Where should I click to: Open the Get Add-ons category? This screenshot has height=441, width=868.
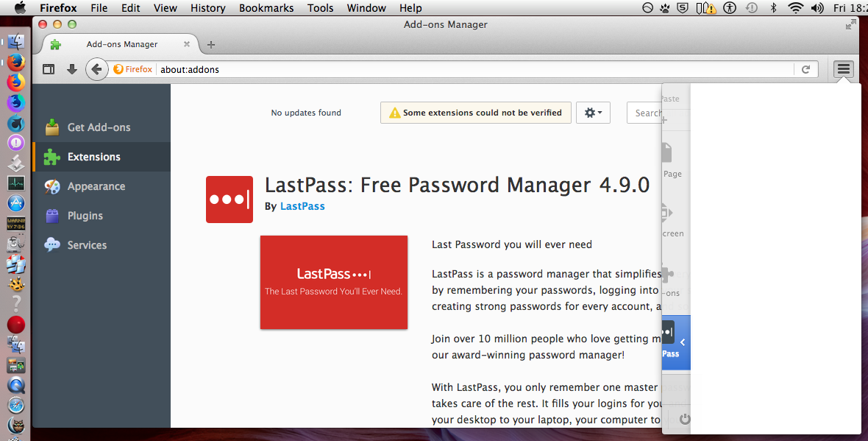[x=102, y=127]
